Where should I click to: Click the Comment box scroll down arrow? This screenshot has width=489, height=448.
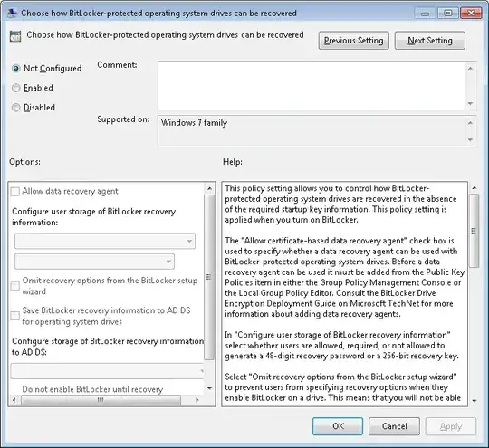pos(470,103)
